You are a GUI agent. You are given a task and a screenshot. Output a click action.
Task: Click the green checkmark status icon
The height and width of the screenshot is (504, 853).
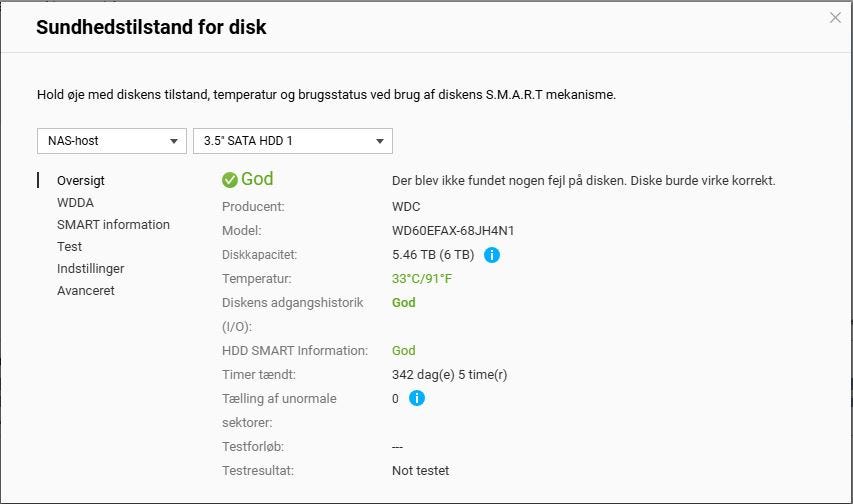click(230, 180)
